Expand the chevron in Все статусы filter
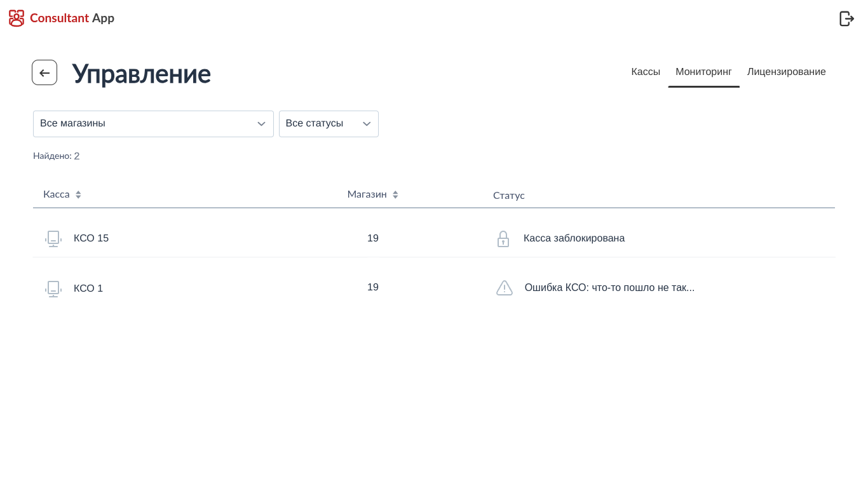Viewport: 868px width, 488px height. 367,124
